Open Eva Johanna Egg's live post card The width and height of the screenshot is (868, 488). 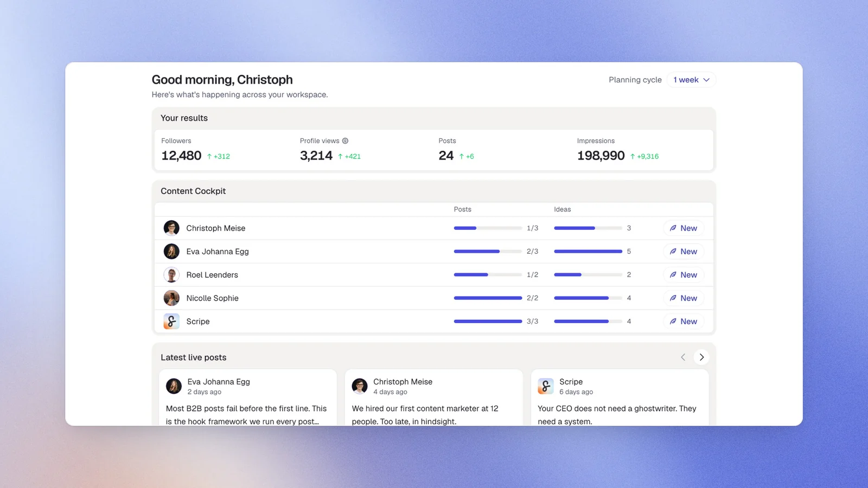click(x=248, y=398)
